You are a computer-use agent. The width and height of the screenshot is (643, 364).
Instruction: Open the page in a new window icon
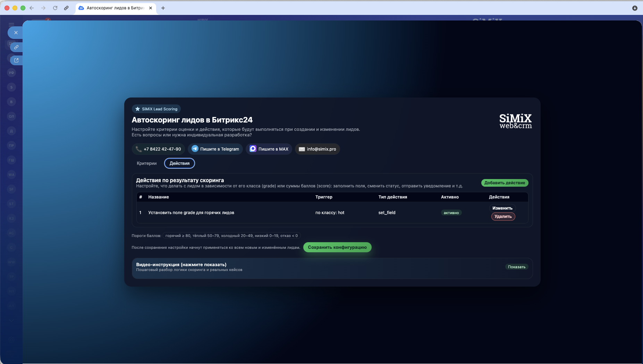click(16, 60)
